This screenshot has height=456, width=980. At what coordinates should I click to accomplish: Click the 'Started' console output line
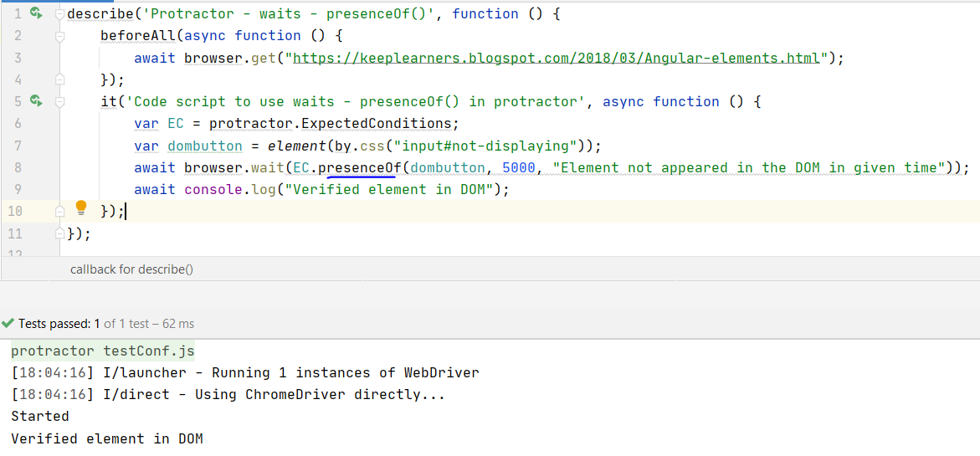click(40, 416)
